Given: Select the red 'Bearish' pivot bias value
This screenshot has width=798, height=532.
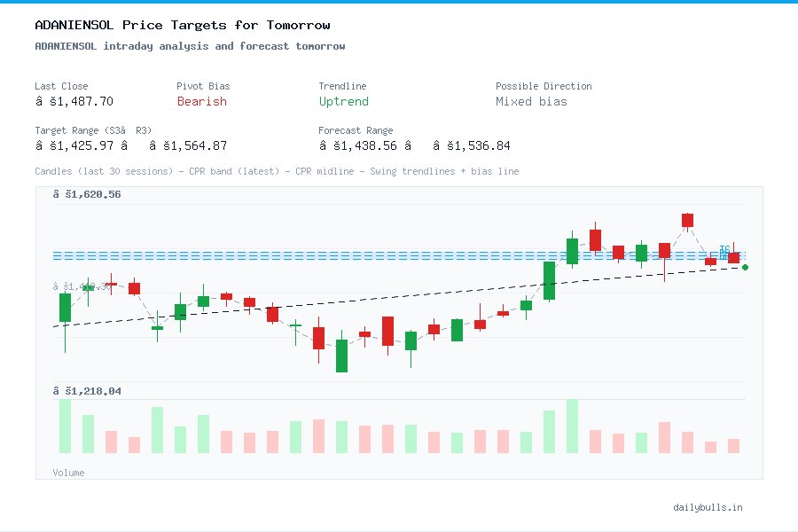Looking at the screenshot, I should [x=202, y=101].
